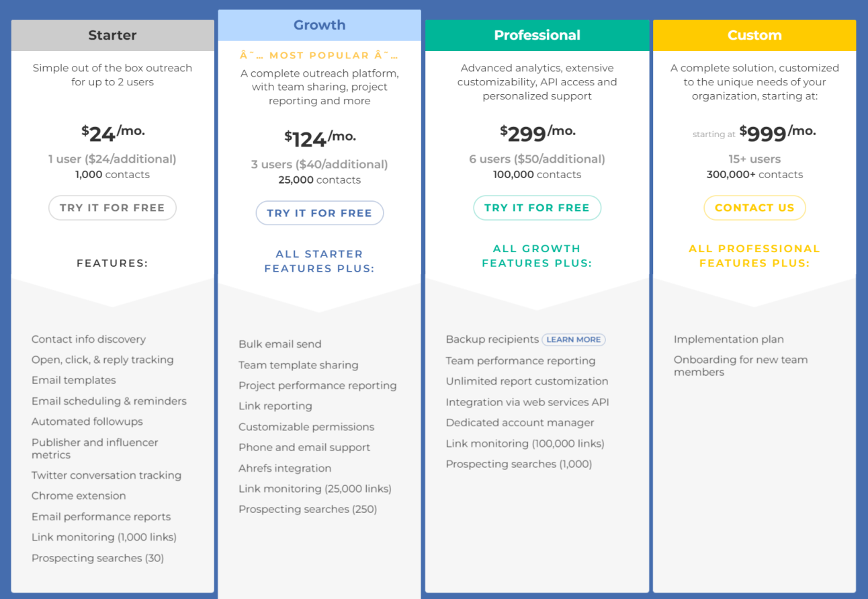Screen dimensions: 868x599
Task: Click the $999/mo. Custom price
Action: (777, 133)
